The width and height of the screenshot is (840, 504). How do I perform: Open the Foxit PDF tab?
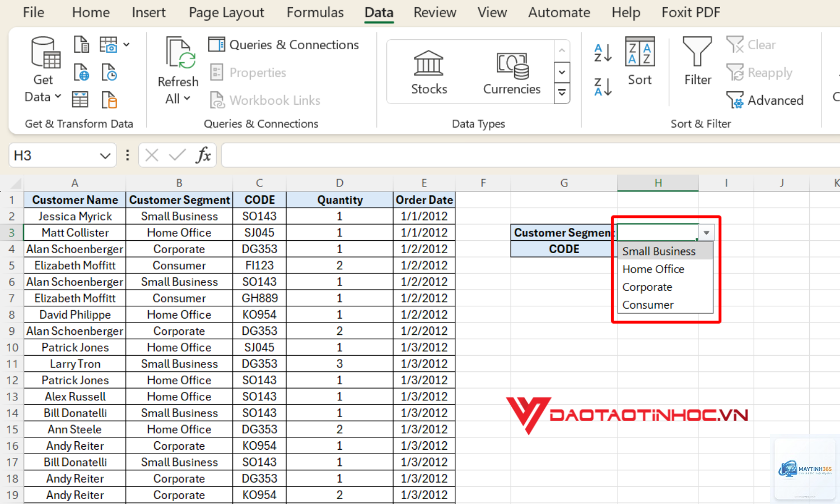[x=690, y=12]
